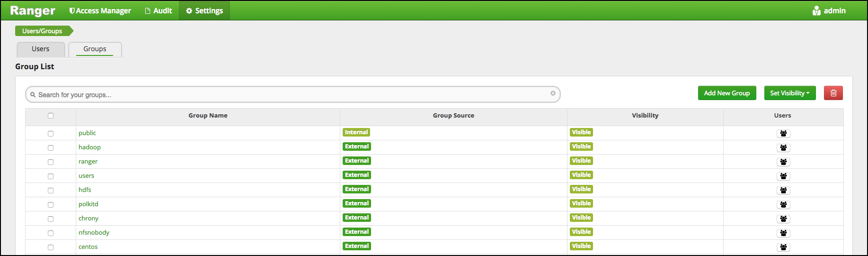Click Add New Group button
The image size is (868, 256).
tap(727, 93)
